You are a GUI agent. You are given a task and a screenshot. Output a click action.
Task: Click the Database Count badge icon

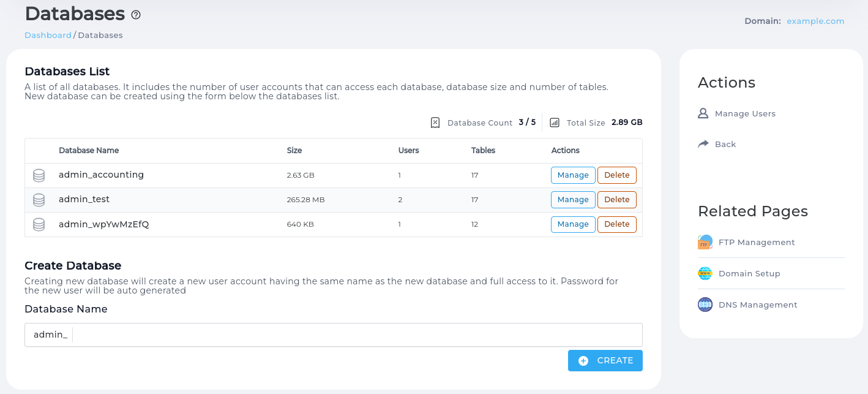[x=435, y=122]
